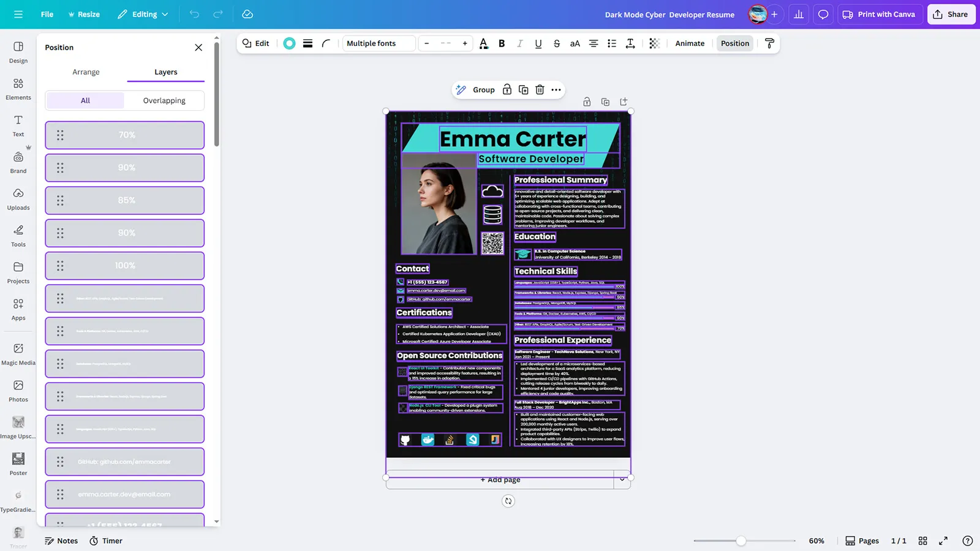Click the zoom level slider handle
980x551 pixels.
click(741, 541)
